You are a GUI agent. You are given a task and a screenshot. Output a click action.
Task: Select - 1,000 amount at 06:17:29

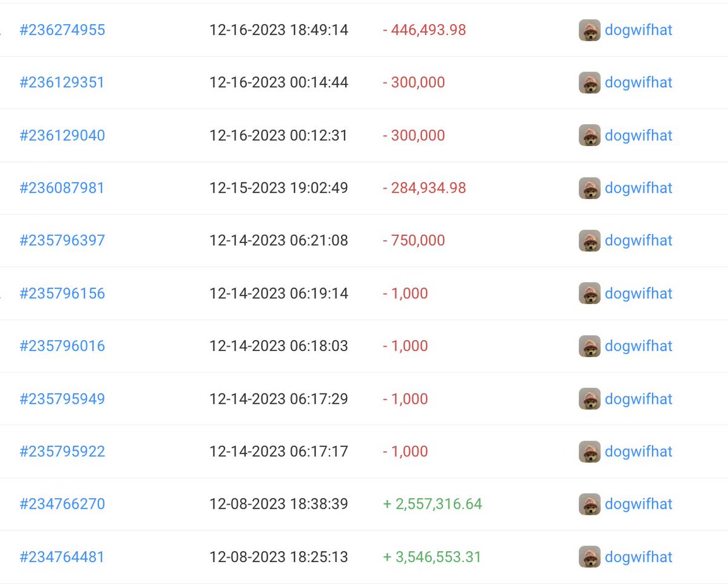tap(405, 399)
